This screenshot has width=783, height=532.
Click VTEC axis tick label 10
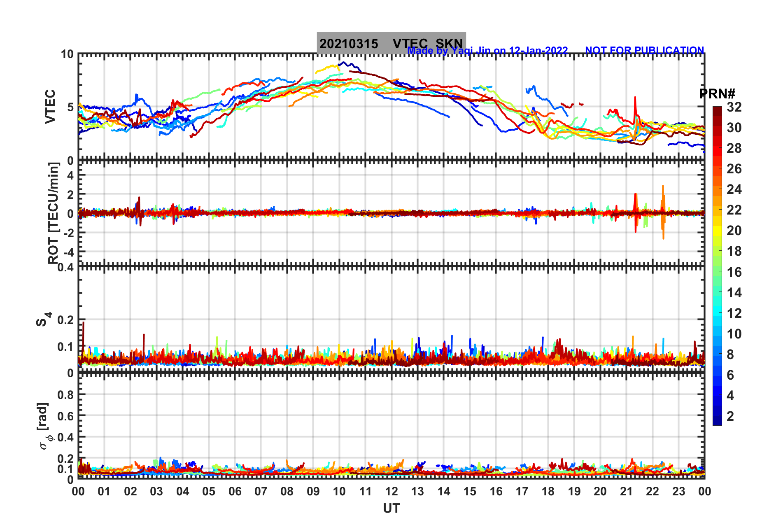pyautogui.click(x=67, y=54)
